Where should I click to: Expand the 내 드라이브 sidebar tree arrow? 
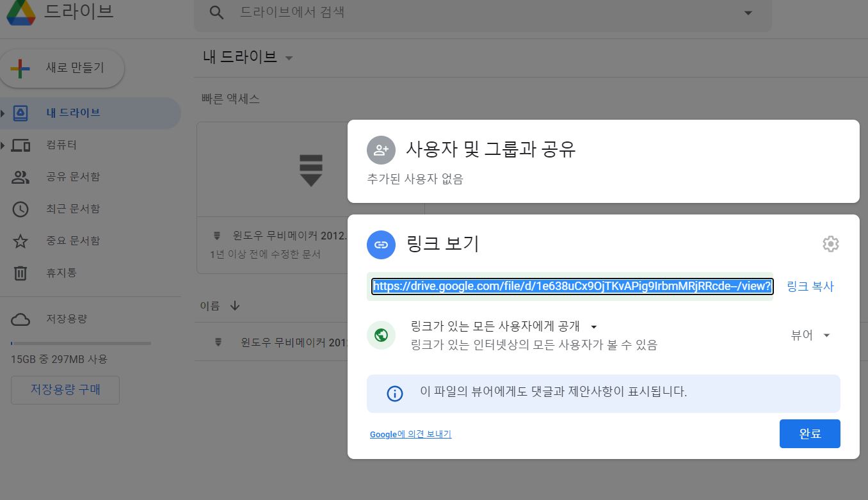tap(3, 113)
